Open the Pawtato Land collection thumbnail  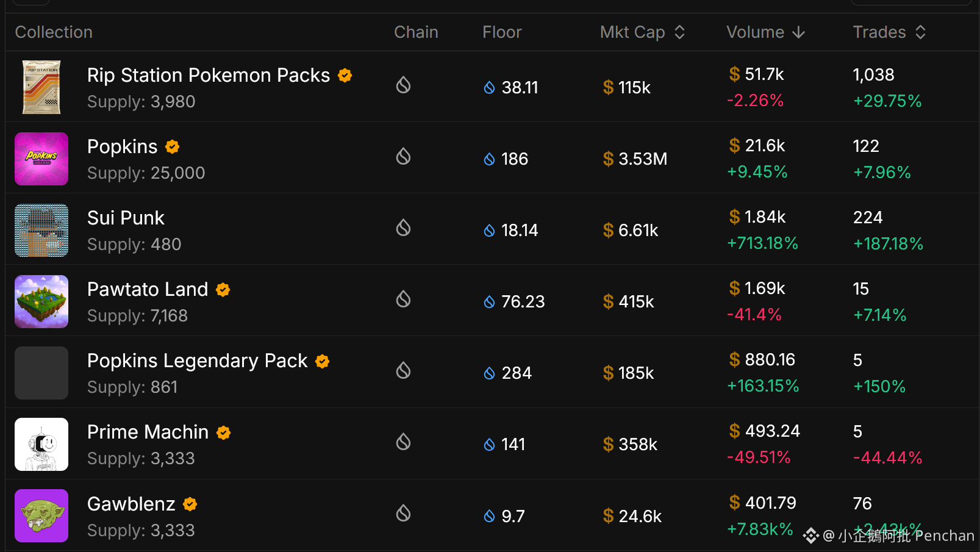tap(41, 301)
